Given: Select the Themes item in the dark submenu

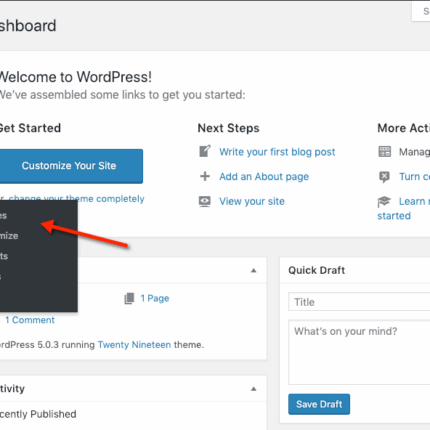Looking at the screenshot, I should pos(3,215).
